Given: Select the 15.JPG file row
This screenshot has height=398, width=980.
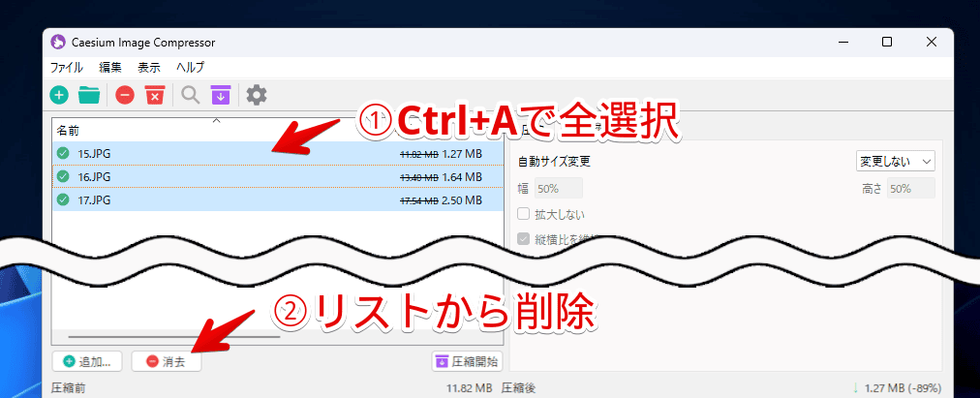Looking at the screenshot, I should [278, 153].
